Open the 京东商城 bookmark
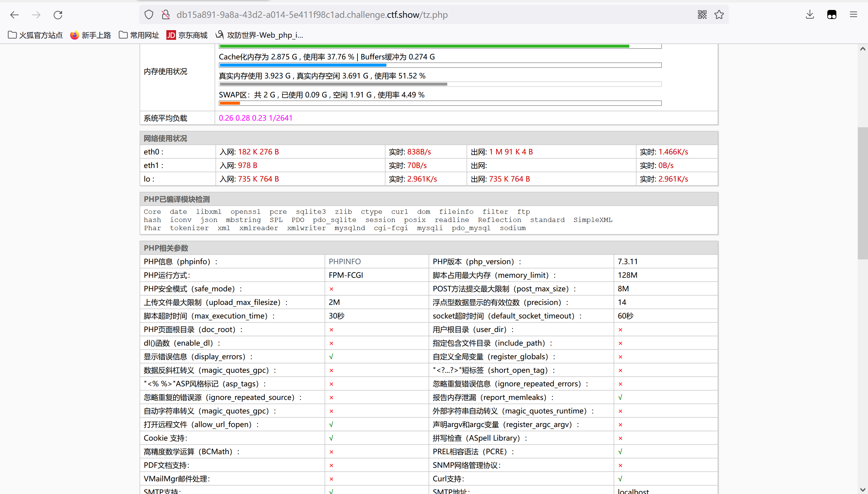 (x=187, y=35)
